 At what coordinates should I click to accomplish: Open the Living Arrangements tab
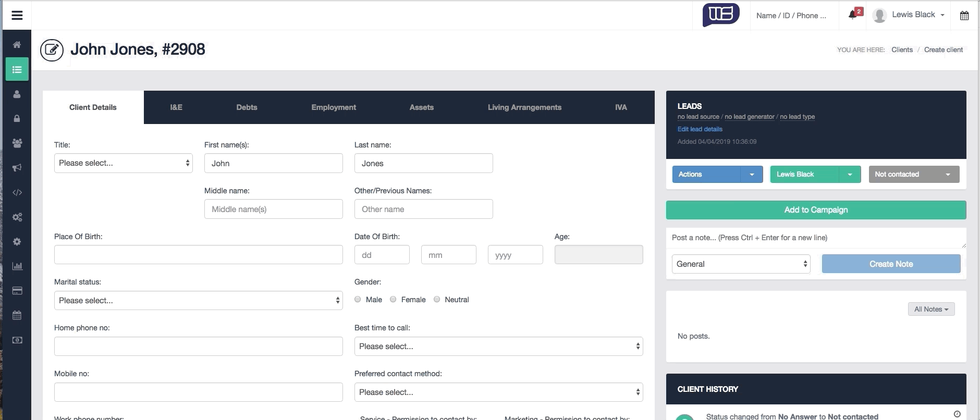pyautogui.click(x=524, y=107)
